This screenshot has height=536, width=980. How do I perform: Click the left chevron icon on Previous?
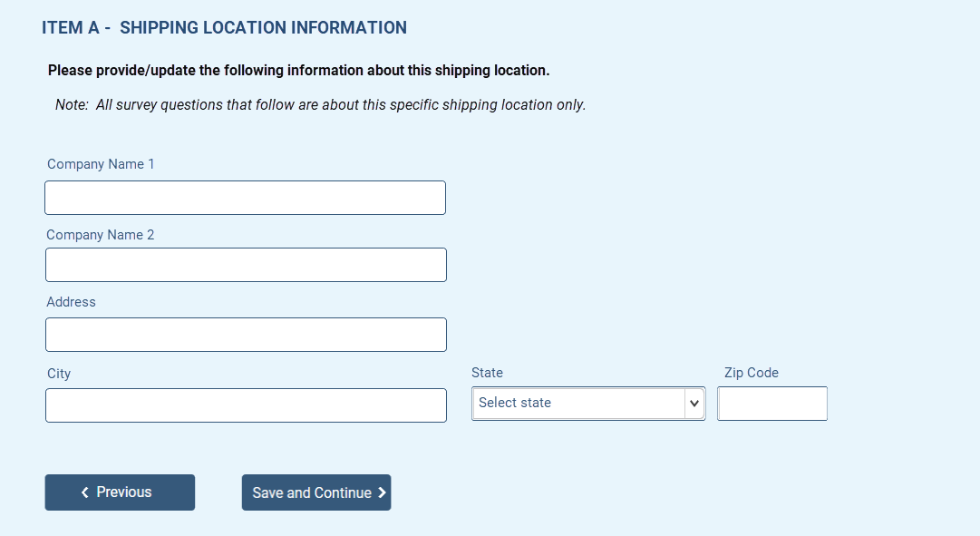pyautogui.click(x=85, y=492)
